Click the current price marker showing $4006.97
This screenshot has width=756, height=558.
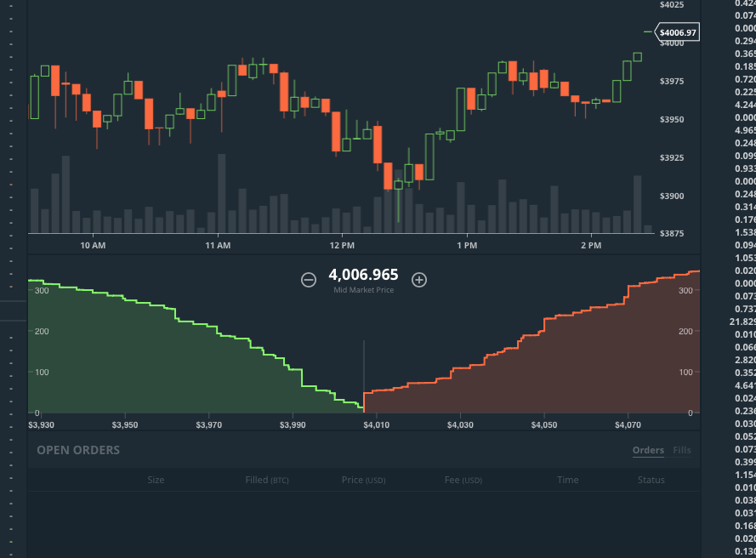coord(676,32)
